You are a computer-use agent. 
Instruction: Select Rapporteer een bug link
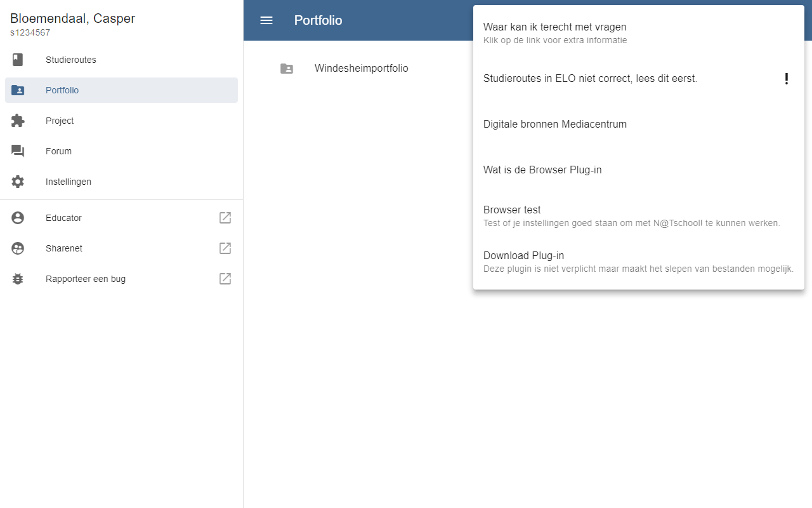pyautogui.click(x=121, y=279)
